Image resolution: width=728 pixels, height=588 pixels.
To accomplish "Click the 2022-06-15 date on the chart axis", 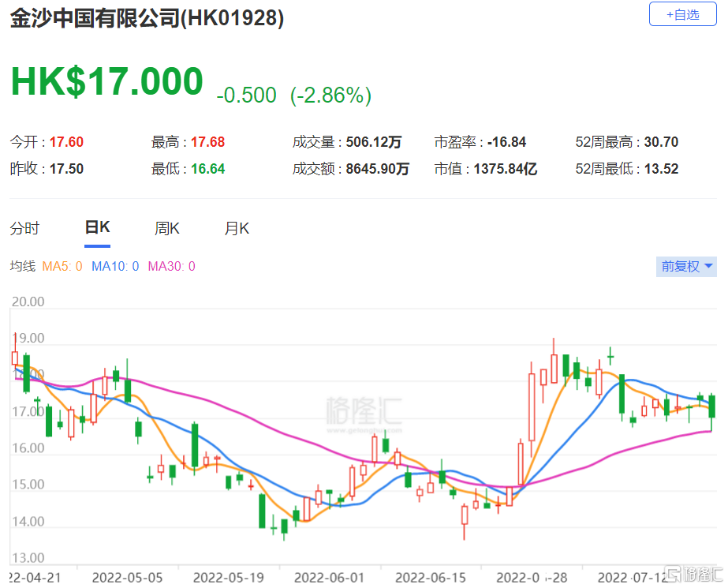I will click(x=431, y=578).
